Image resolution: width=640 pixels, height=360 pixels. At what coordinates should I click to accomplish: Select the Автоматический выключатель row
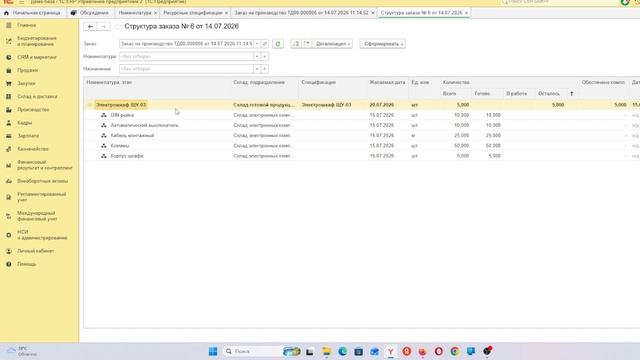(x=362, y=125)
